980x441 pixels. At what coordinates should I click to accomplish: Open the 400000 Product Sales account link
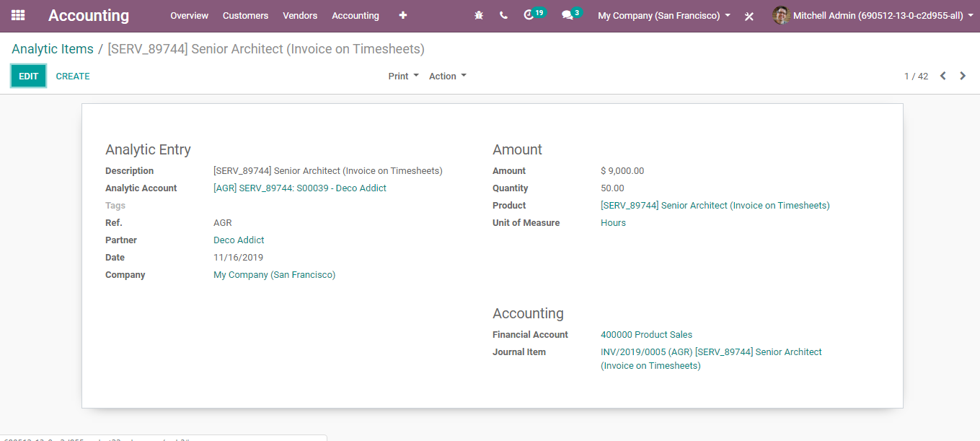click(646, 335)
